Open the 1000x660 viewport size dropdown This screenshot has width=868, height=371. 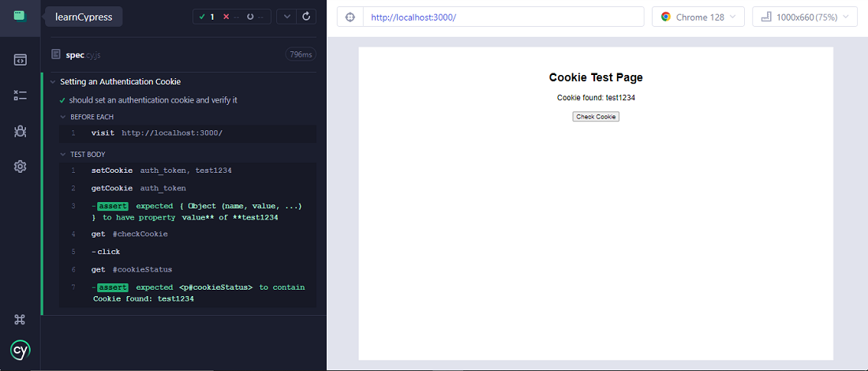click(805, 17)
